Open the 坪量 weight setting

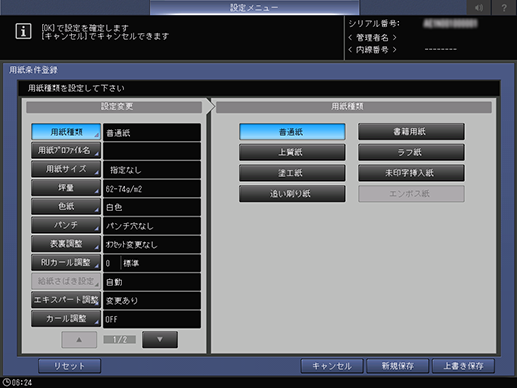point(66,188)
